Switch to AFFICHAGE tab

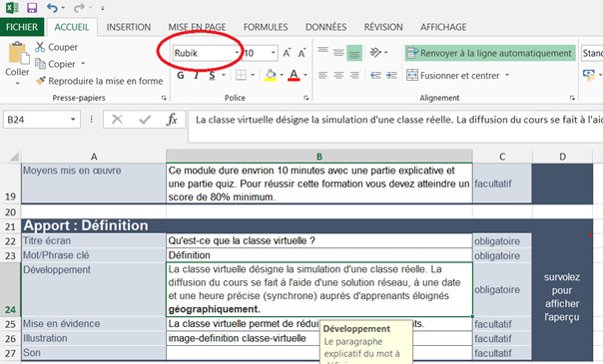(x=443, y=27)
